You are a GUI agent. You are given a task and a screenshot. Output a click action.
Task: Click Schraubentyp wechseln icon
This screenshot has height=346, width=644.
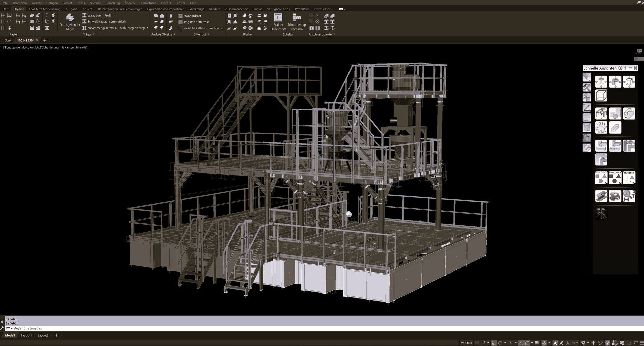pos(297,22)
